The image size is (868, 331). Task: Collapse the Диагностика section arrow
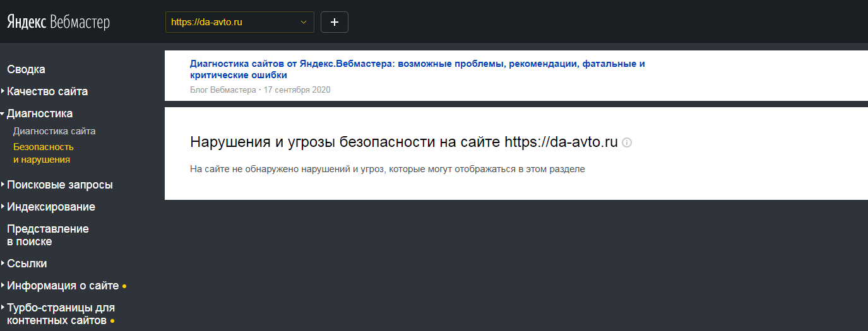click(x=3, y=113)
